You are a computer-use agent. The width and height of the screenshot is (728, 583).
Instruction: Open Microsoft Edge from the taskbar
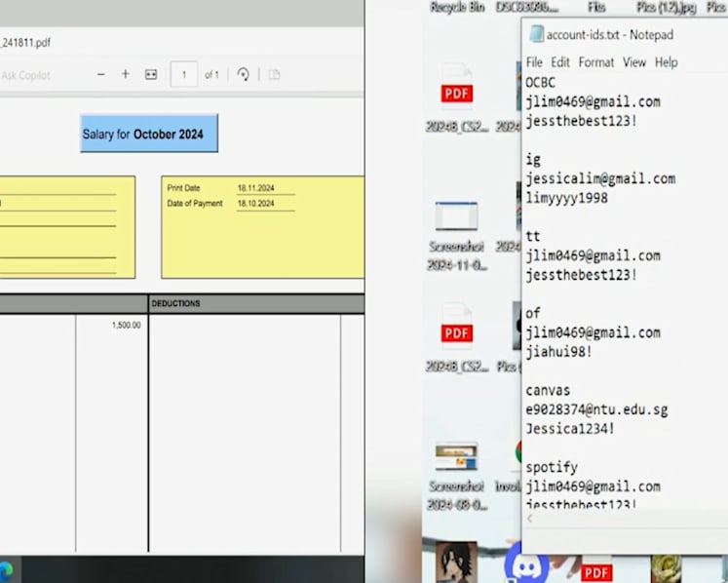pyautogui.click(x=6, y=571)
